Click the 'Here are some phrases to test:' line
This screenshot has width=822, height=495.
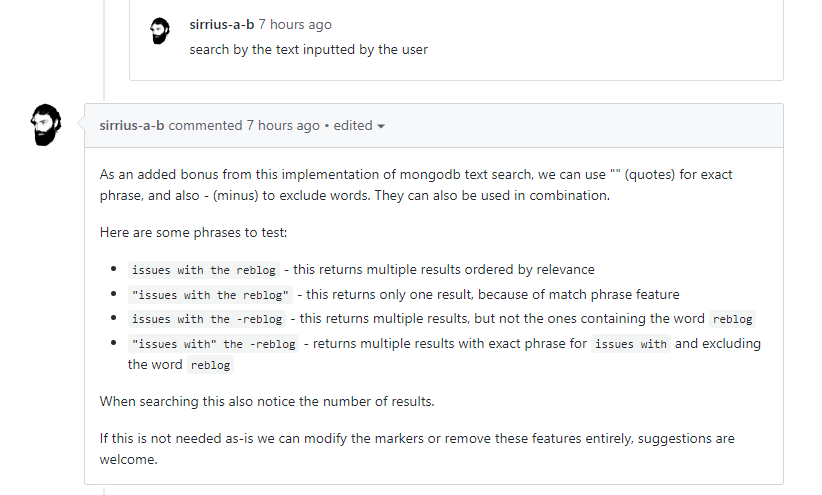(x=193, y=232)
